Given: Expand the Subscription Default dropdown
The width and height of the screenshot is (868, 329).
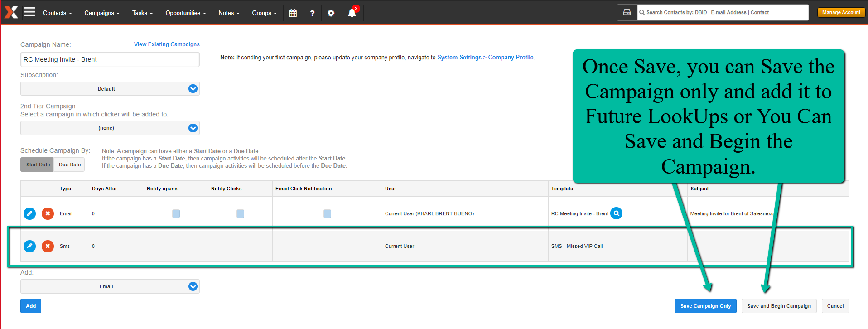Looking at the screenshot, I should pyautogui.click(x=110, y=89).
